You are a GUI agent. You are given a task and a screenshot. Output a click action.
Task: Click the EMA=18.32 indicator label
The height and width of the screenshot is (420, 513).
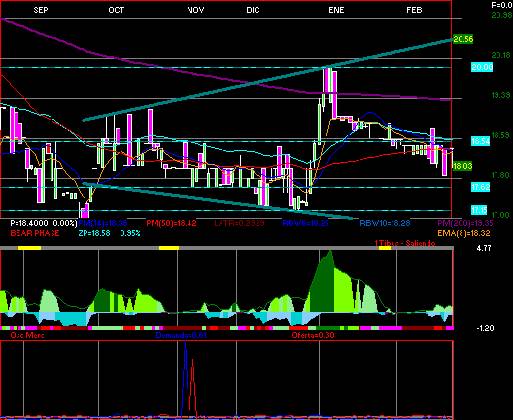464,233
